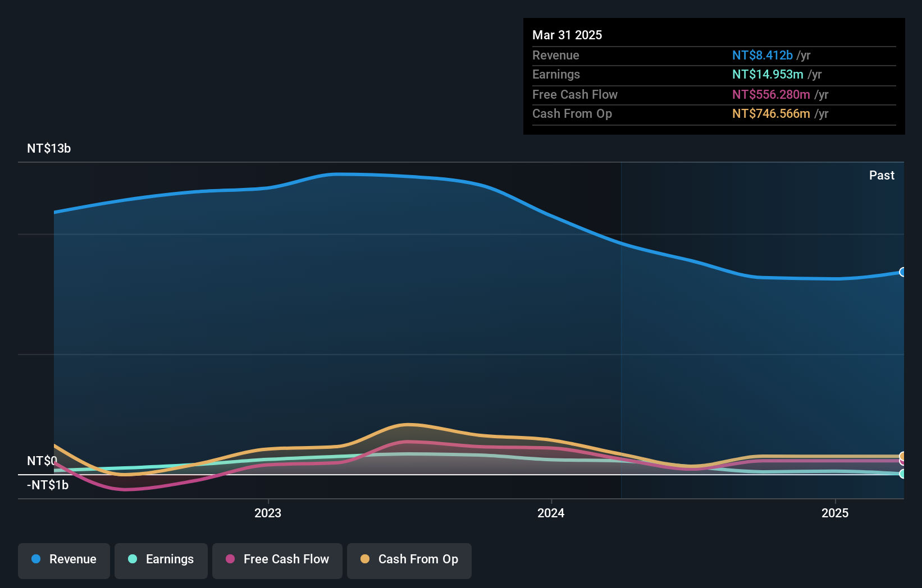Click the teal Earnings endpoint marker
Image resolution: width=922 pixels, height=588 pixels.
click(902, 474)
